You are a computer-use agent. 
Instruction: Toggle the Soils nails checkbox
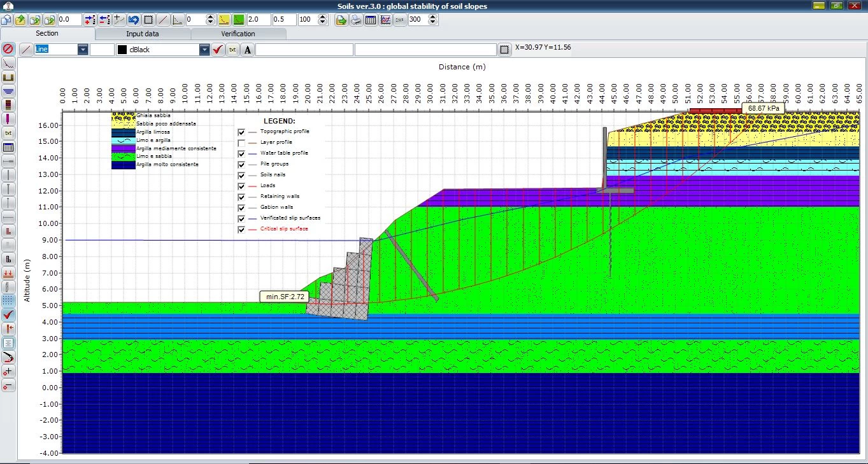tap(241, 175)
